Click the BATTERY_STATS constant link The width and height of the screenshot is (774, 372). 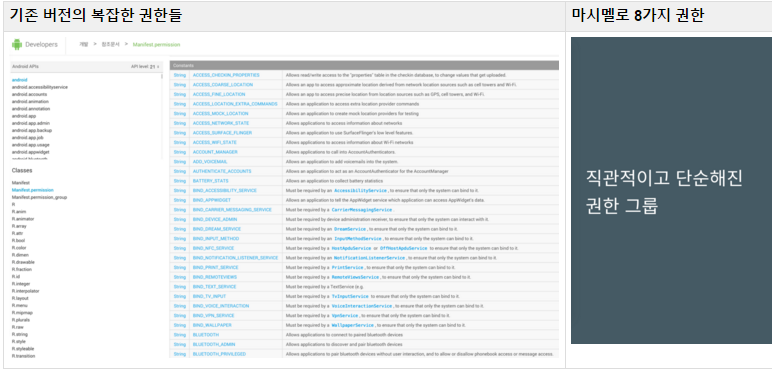tap(211, 181)
